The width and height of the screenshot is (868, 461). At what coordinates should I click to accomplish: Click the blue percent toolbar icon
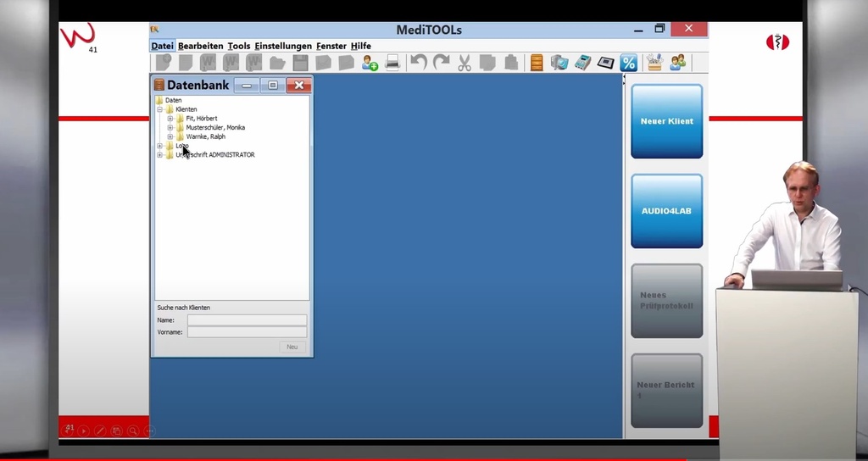(629, 63)
